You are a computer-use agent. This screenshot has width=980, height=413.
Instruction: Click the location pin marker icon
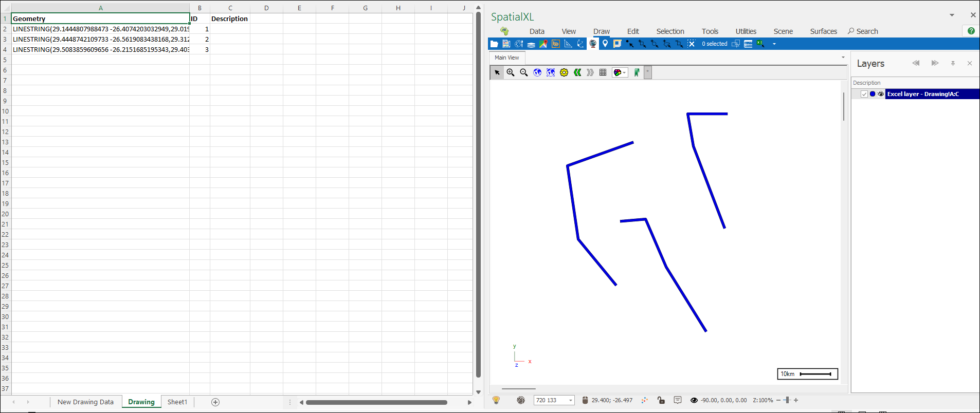605,44
